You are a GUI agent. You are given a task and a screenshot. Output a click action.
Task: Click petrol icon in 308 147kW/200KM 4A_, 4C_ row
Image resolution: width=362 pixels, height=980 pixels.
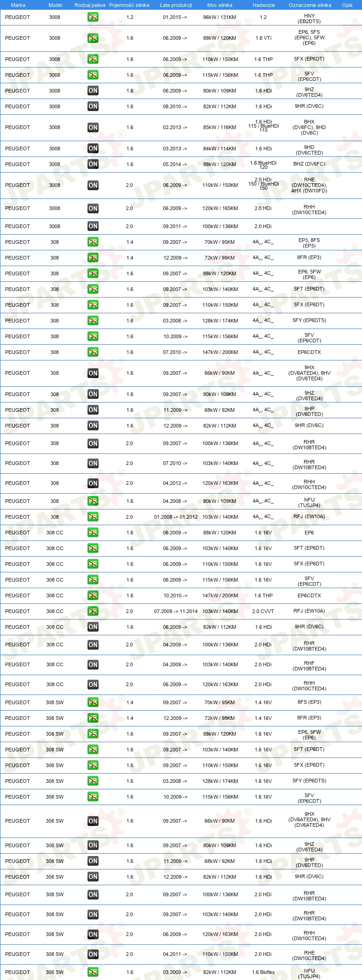93,352
